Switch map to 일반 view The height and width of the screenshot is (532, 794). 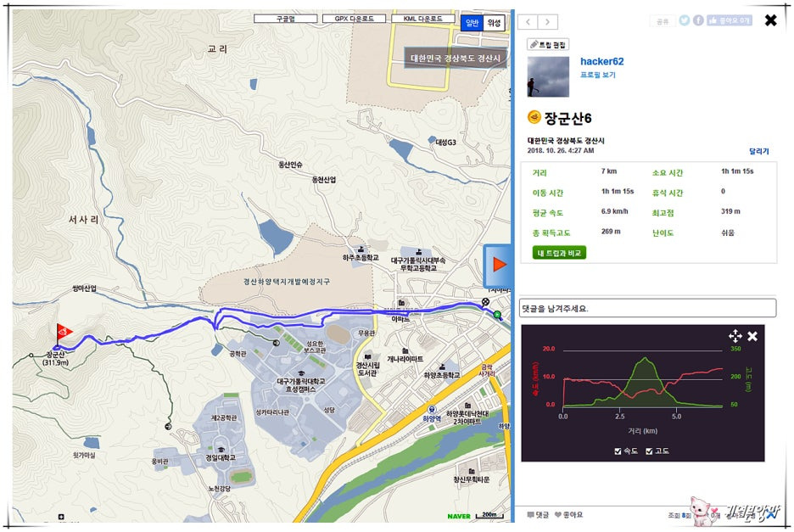(x=472, y=23)
